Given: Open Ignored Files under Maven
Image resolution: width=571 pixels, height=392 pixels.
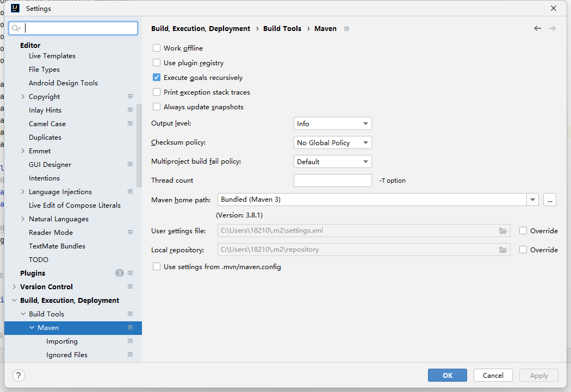Looking at the screenshot, I should point(67,354).
